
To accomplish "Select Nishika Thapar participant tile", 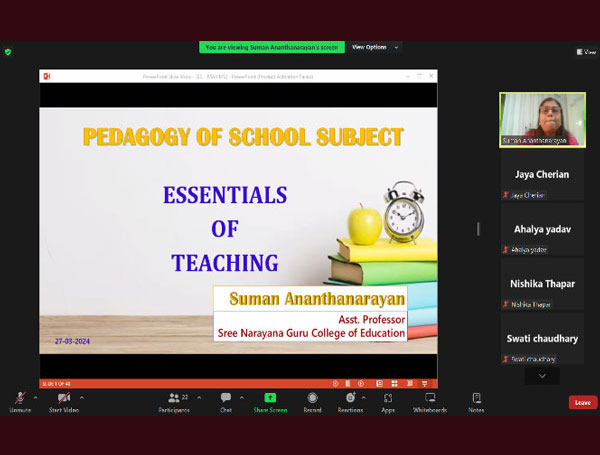I will [x=542, y=284].
